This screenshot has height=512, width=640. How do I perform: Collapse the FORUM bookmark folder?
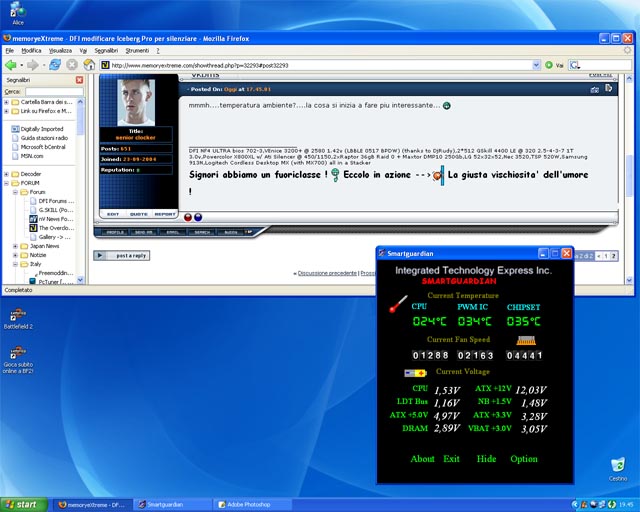click(x=7, y=183)
